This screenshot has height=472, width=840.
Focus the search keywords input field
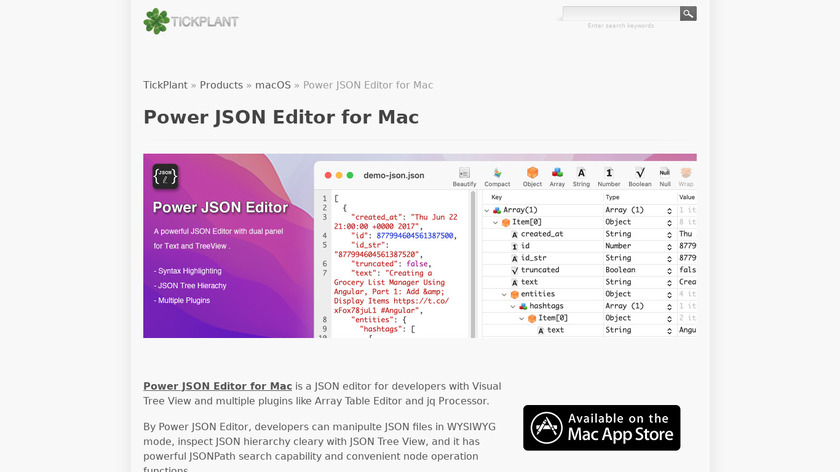click(621, 13)
